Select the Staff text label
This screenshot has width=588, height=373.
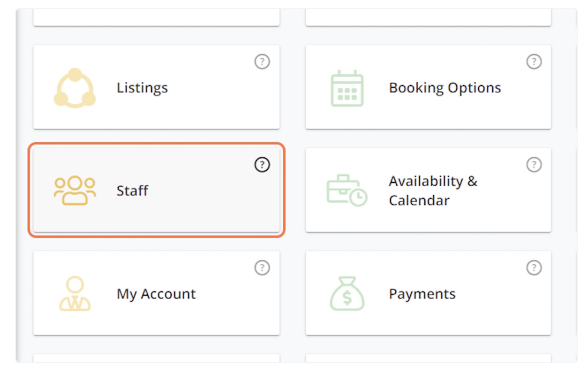(x=132, y=191)
